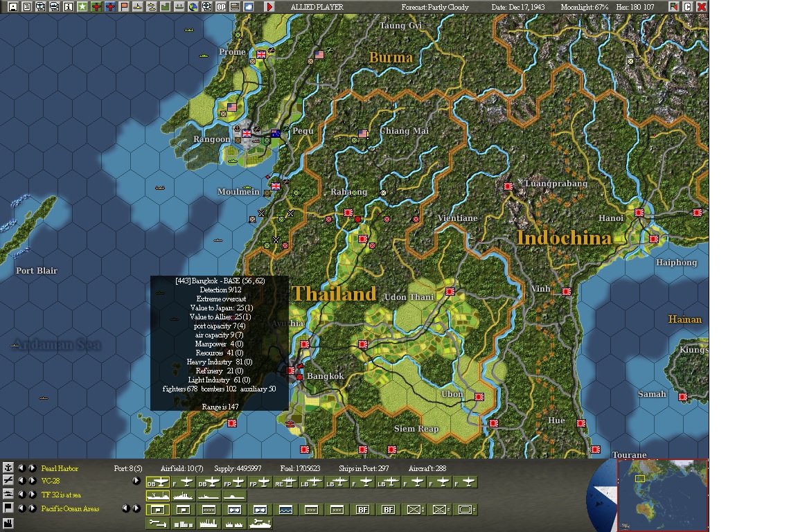Click the red play end-turn arrow
The image size is (798, 532).
click(269, 7)
